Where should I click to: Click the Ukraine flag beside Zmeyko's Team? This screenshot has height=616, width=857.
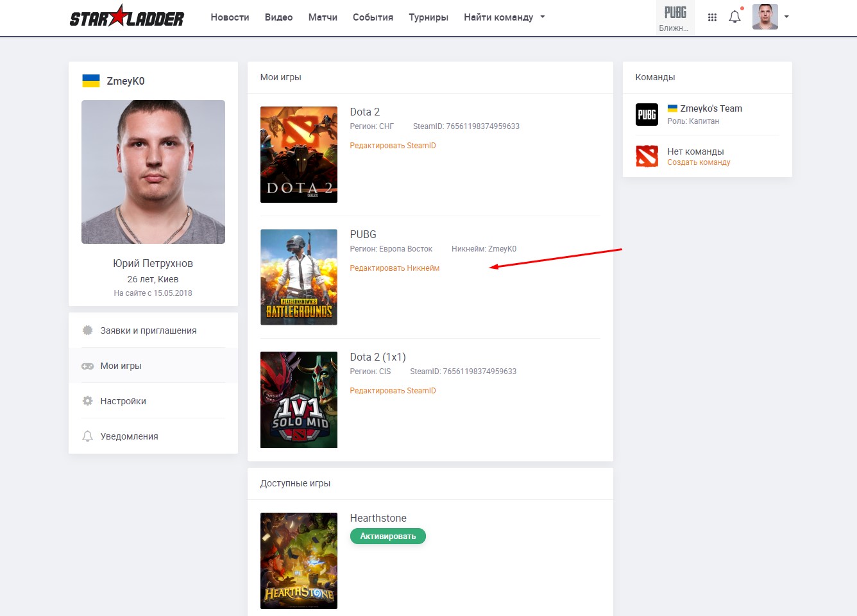(x=672, y=108)
